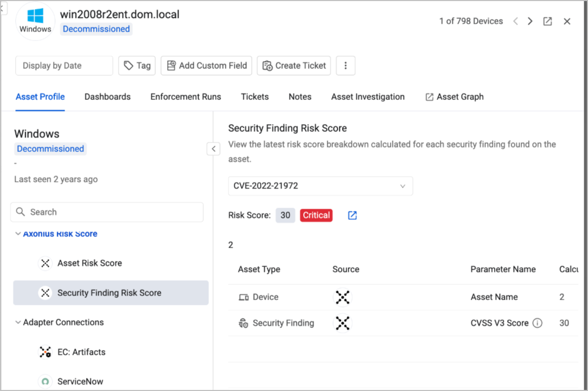Click the Tag label icon
This screenshot has height=391, width=588.
pyautogui.click(x=129, y=66)
